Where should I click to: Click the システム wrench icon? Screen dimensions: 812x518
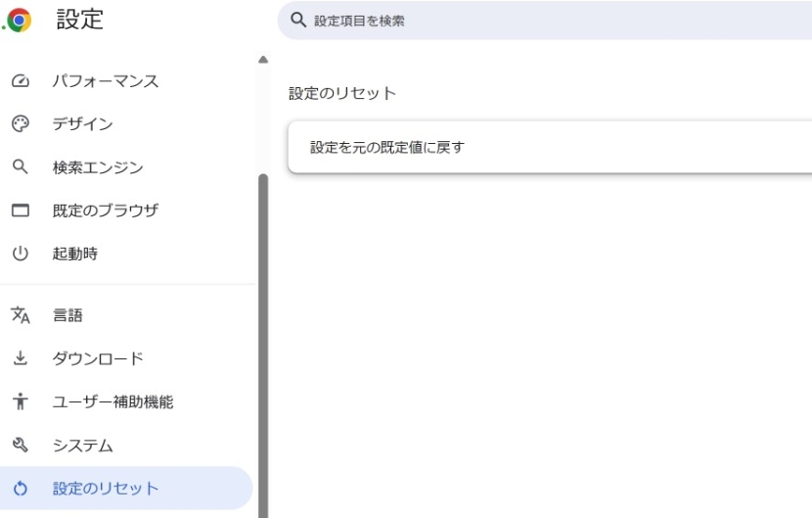(x=19, y=446)
